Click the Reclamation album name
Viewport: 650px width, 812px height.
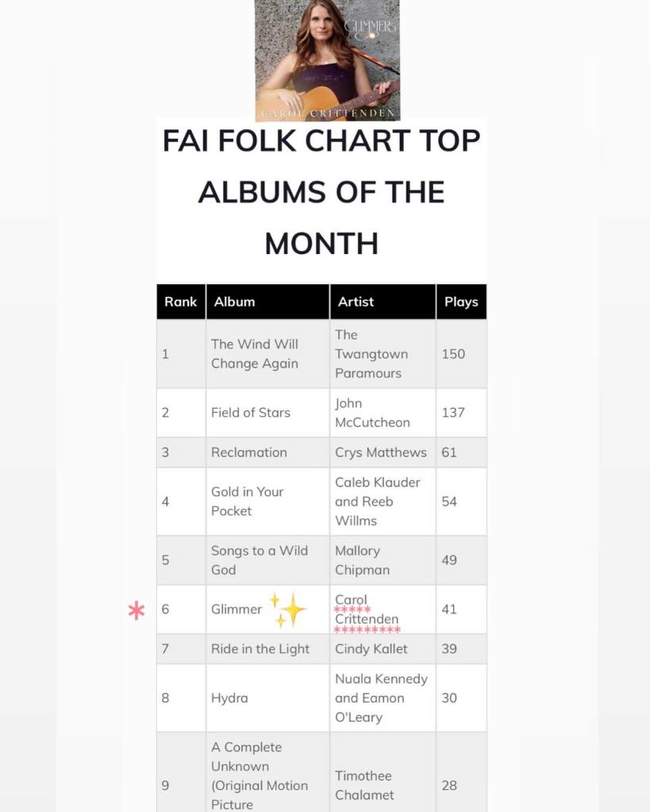[x=249, y=452]
